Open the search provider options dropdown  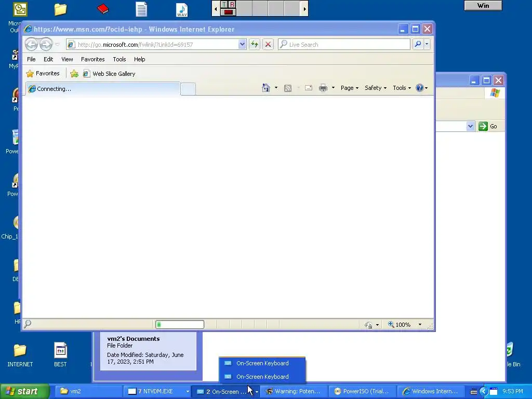pos(427,44)
